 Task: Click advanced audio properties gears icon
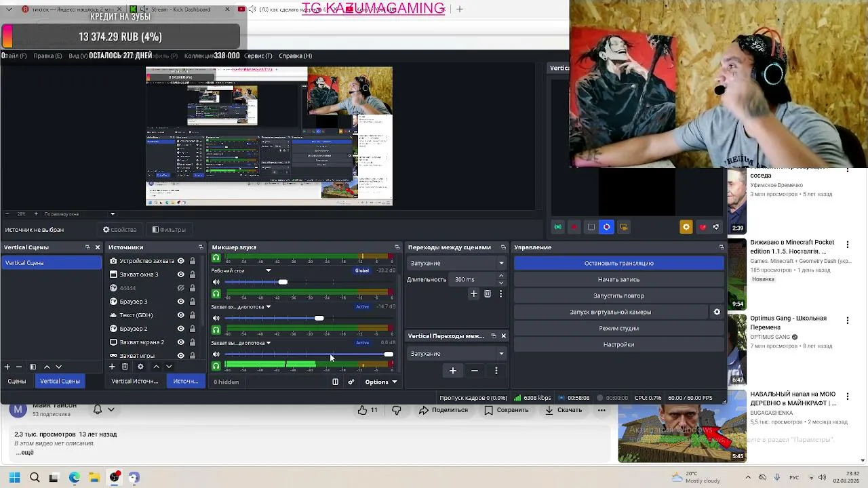[x=351, y=382]
